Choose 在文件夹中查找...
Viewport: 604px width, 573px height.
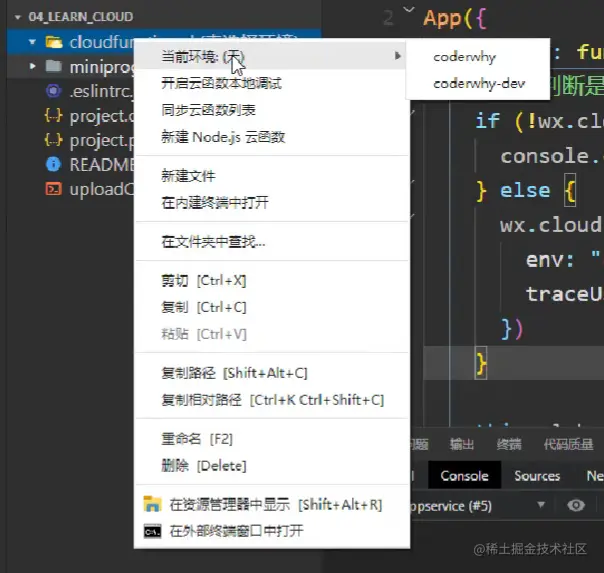[x=213, y=242]
